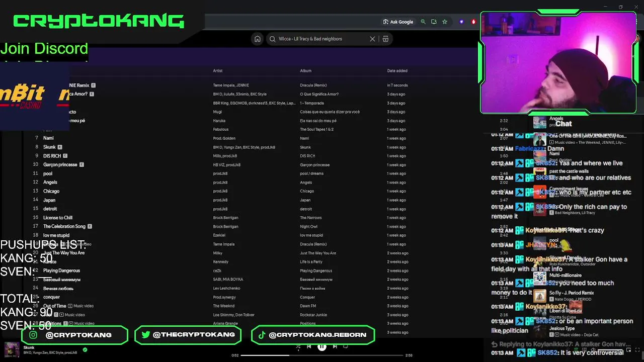Open the album O Que Significa Amor?
This screenshot has width=644, height=362.
point(319,94)
